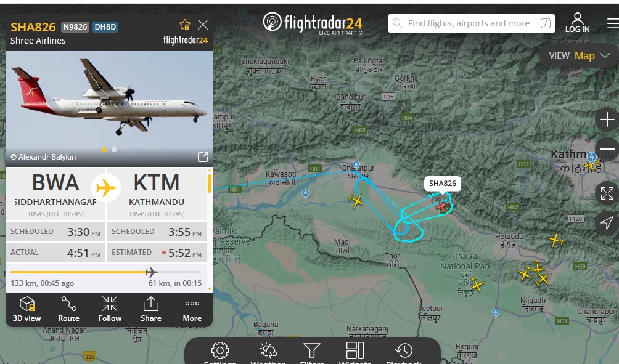This screenshot has width=619, height=364.
Task: Open the 3D view of flight
Action: coord(27,309)
